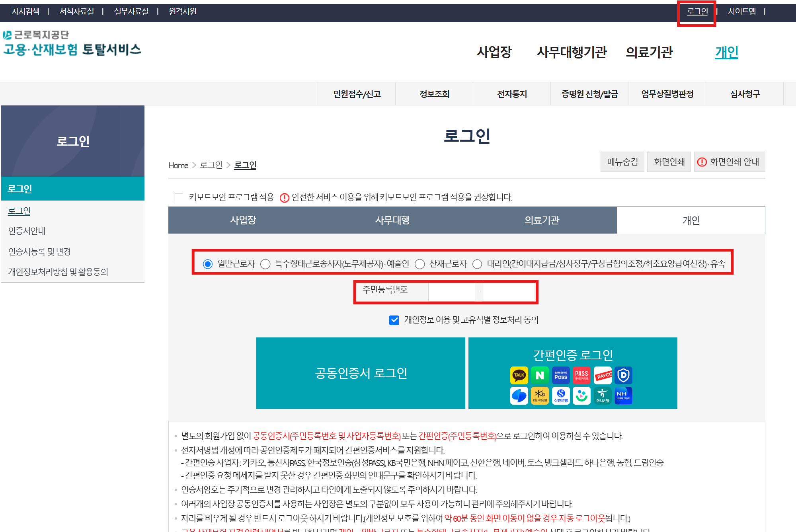Pick the PAYCO authentication icon
Image resolution: width=796 pixels, height=532 pixels.
point(603,375)
